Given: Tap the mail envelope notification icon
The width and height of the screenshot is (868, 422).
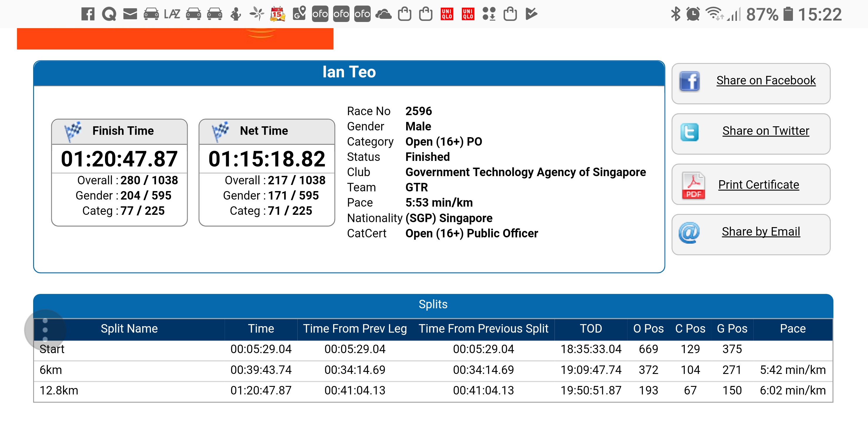Looking at the screenshot, I should click(130, 14).
